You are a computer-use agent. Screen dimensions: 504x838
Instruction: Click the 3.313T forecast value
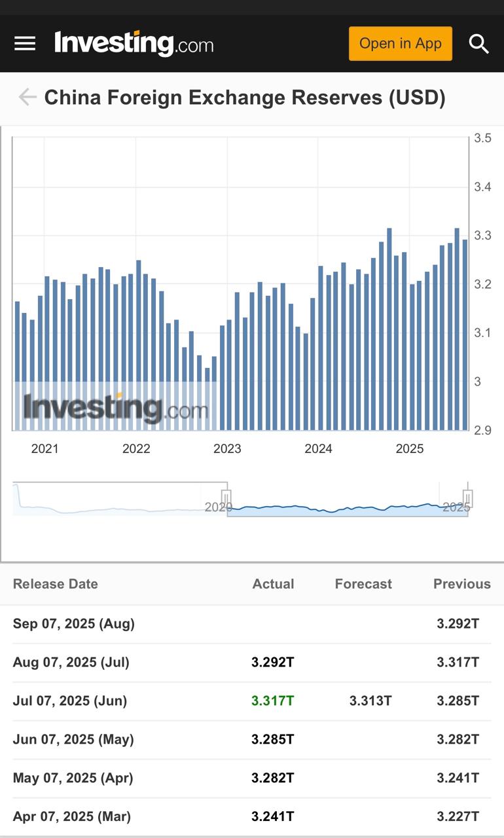(370, 701)
